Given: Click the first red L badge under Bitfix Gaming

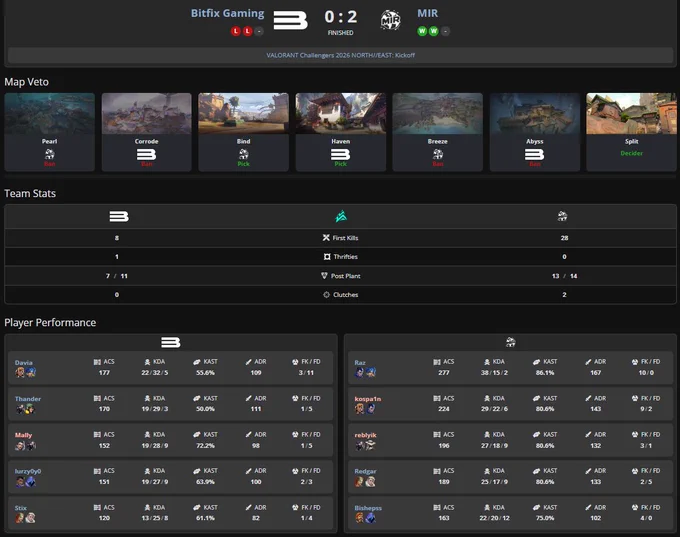Looking at the screenshot, I should click(235, 31).
